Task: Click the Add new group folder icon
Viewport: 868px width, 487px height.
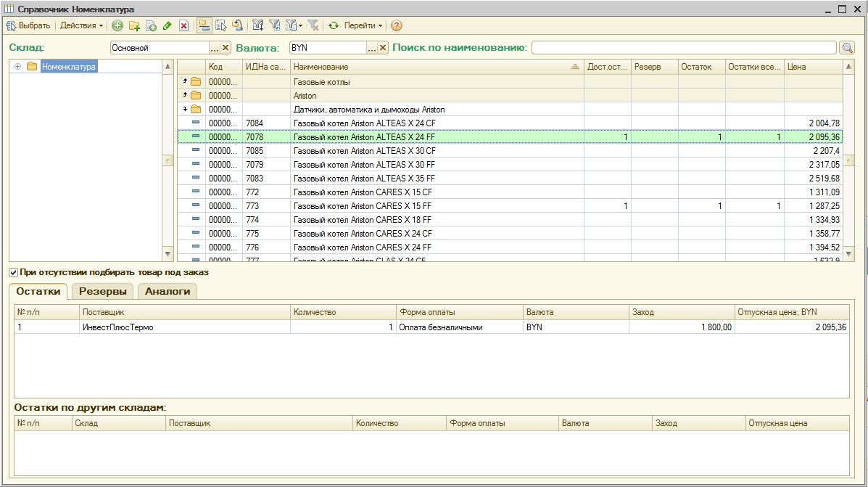Action: click(134, 25)
